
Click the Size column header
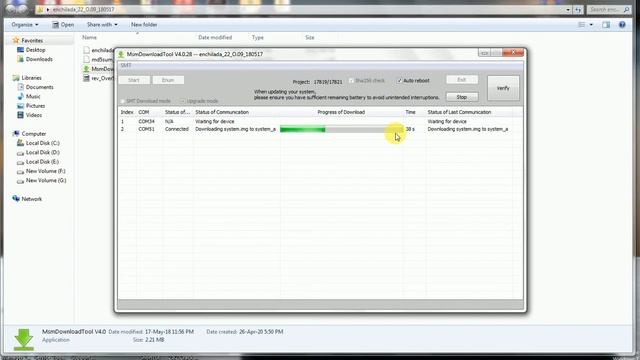click(310, 37)
